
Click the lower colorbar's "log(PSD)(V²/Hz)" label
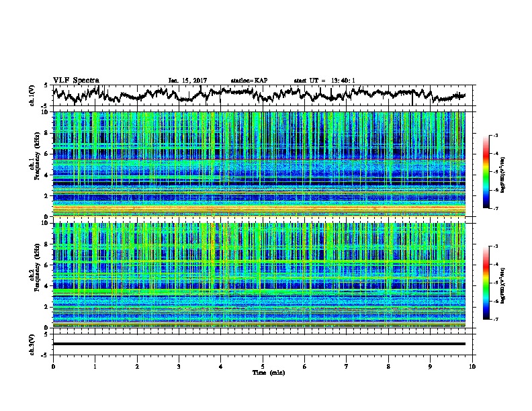tap(503, 285)
